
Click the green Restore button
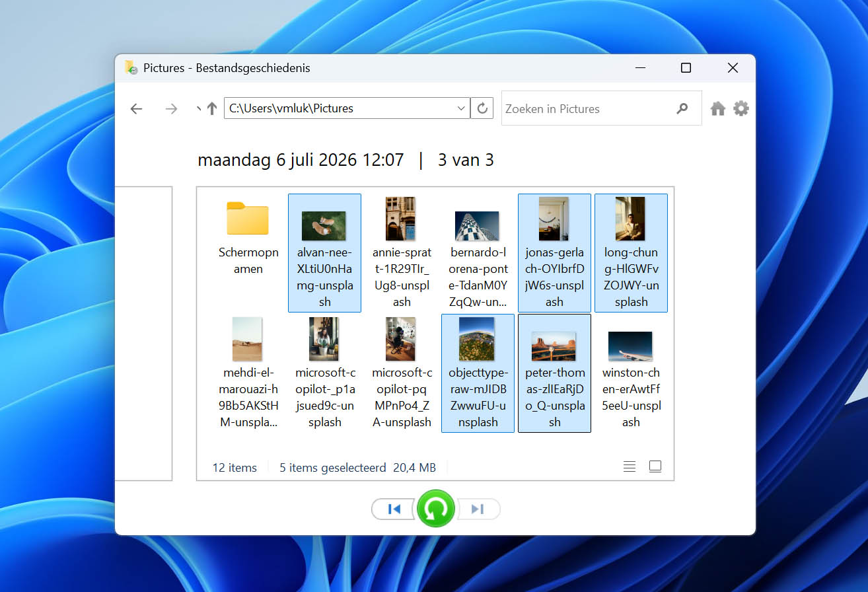(x=436, y=509)
